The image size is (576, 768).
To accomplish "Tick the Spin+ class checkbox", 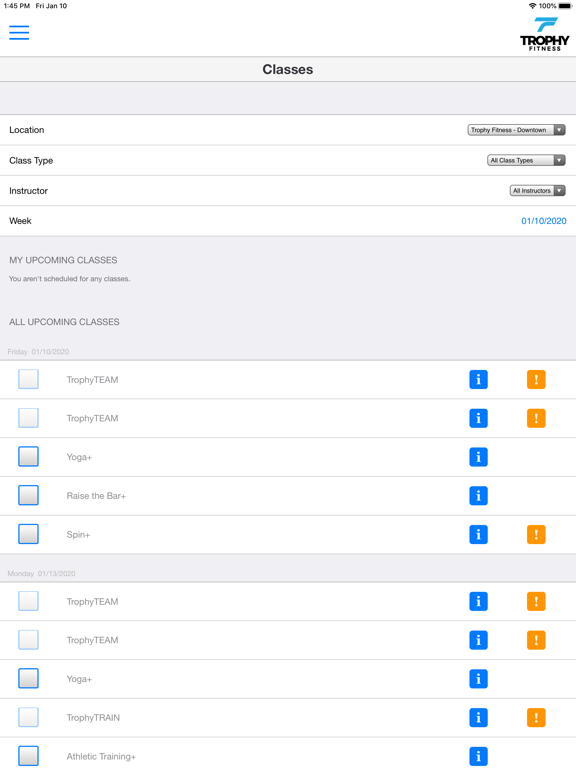I will [x=28, y=534].
